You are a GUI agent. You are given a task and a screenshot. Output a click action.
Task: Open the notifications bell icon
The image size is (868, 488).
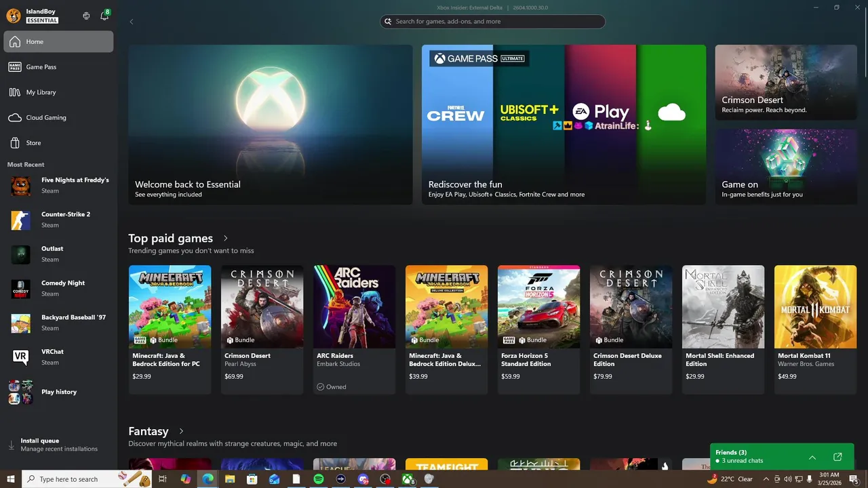point(104,16)
